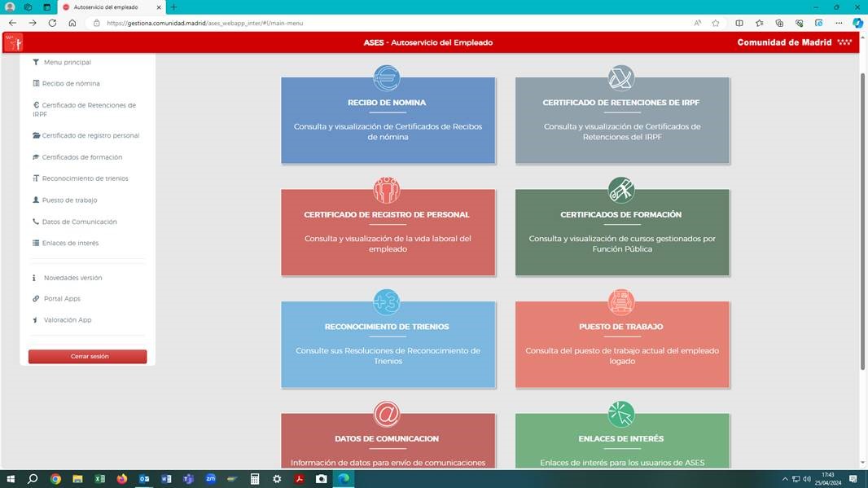Add this page to browser favorites star
Viewport: 868px width, 488px height.
pos(716,23)
